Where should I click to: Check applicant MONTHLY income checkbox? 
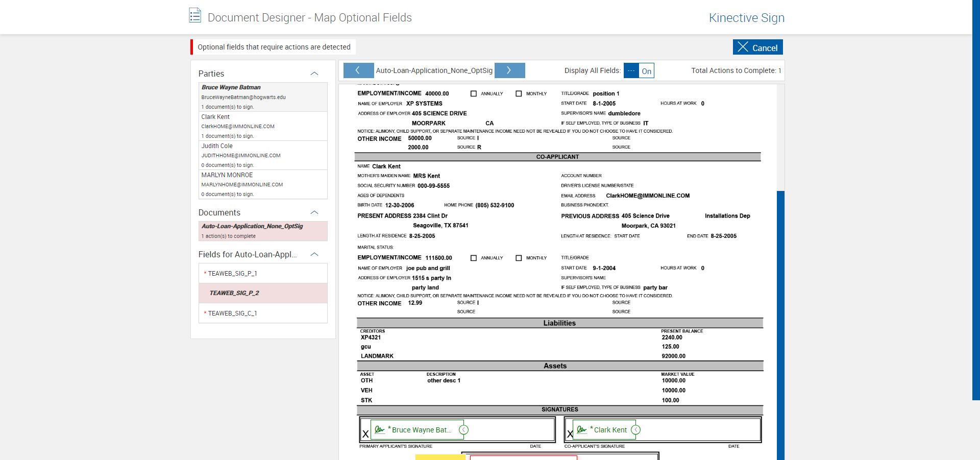[x=519, y=93]
